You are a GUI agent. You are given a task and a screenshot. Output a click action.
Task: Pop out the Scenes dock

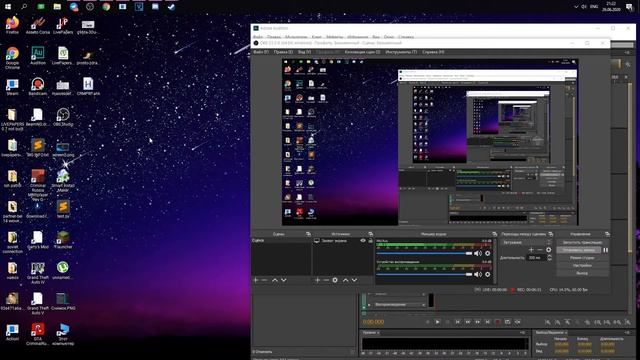[308, 234]
